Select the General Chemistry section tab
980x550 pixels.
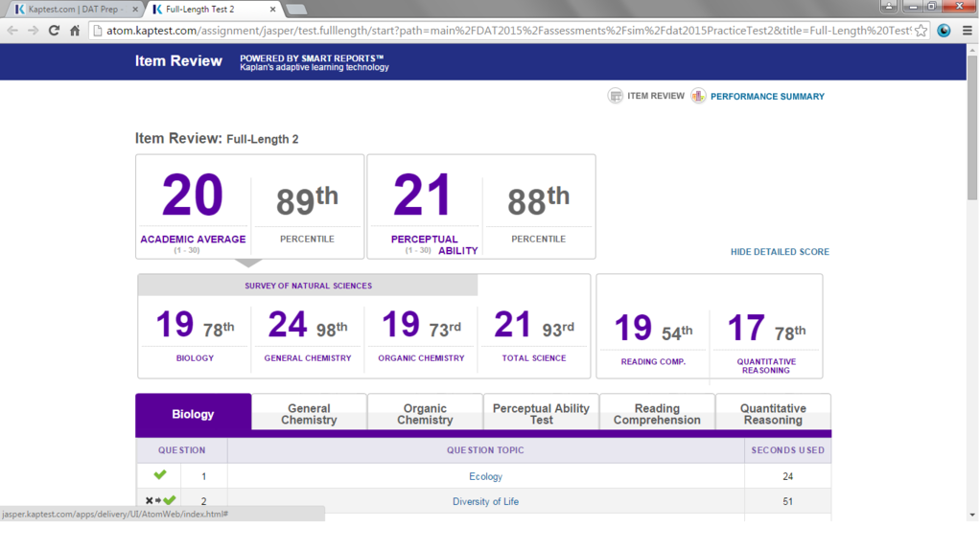pos(309,414)
